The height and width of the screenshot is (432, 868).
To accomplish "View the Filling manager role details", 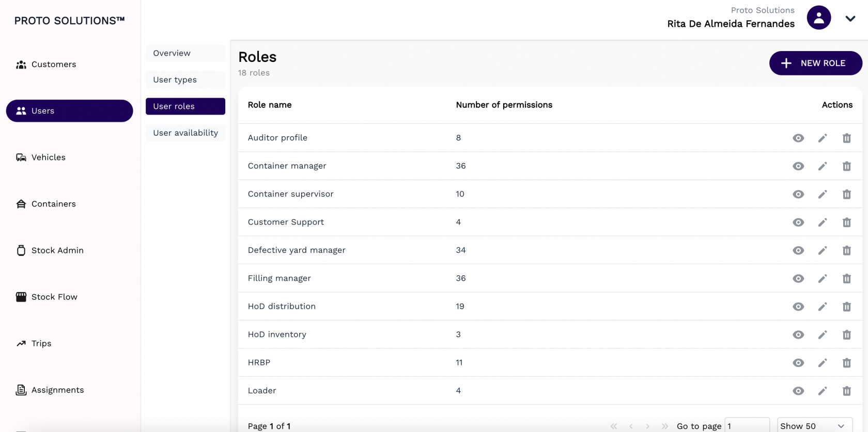I will pyautogui.click(x=798, y=279).
